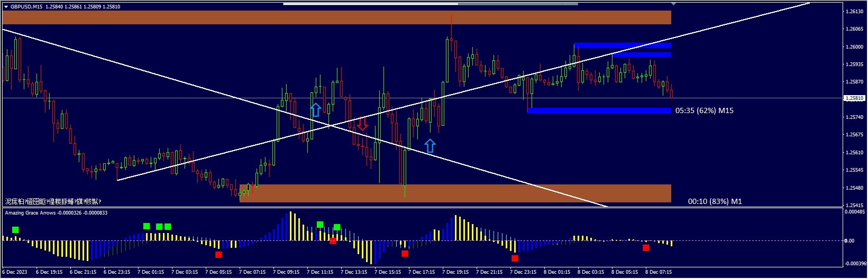
Task: Click the '8 Dec 01:15' time label
Action: coord(557,272)
